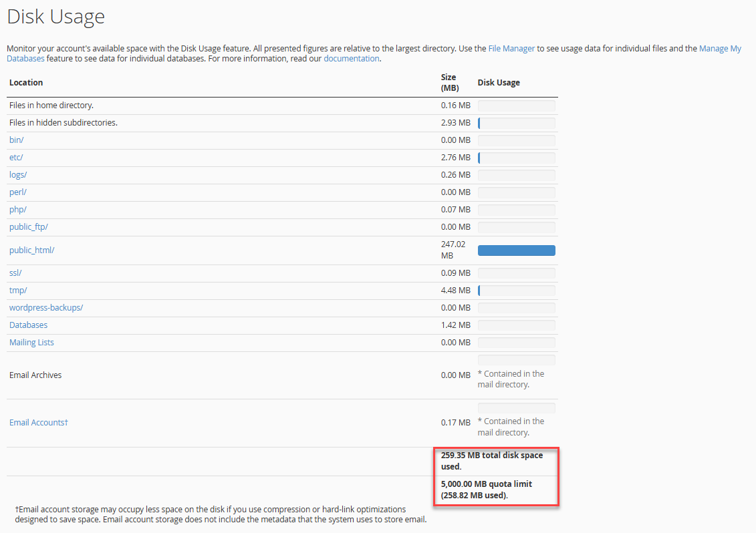Open the perl/ folder link
The height and width of the screenshot is (533, 756).
pyautogui.click(x=18, y=192)
